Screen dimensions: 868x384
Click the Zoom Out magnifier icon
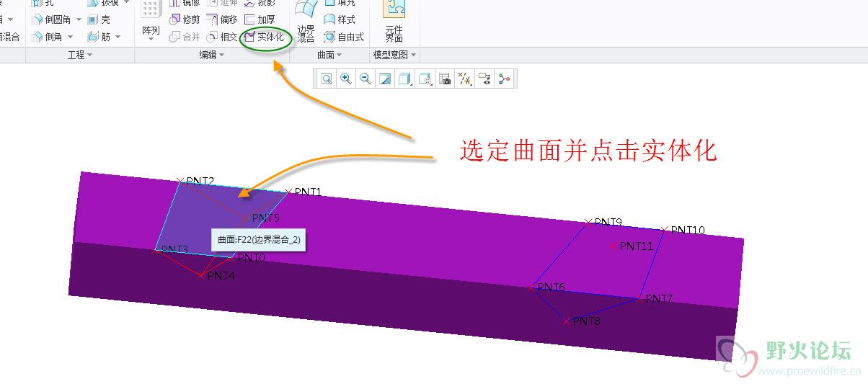366,79
